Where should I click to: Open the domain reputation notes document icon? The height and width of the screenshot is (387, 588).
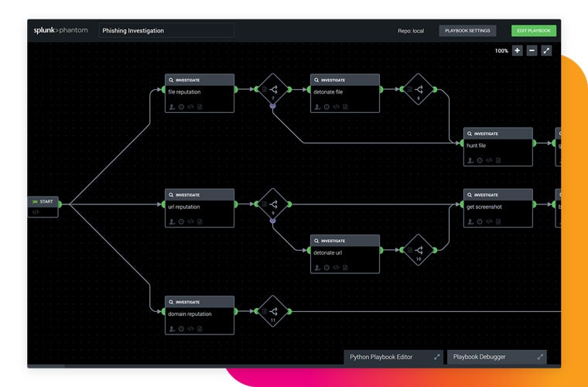click(x=200, y=329)
